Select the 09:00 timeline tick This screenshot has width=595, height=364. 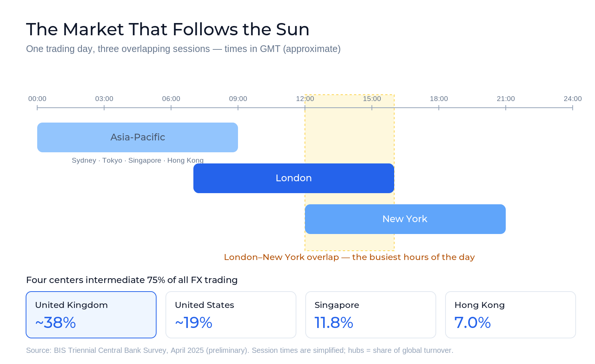[238, 99]
